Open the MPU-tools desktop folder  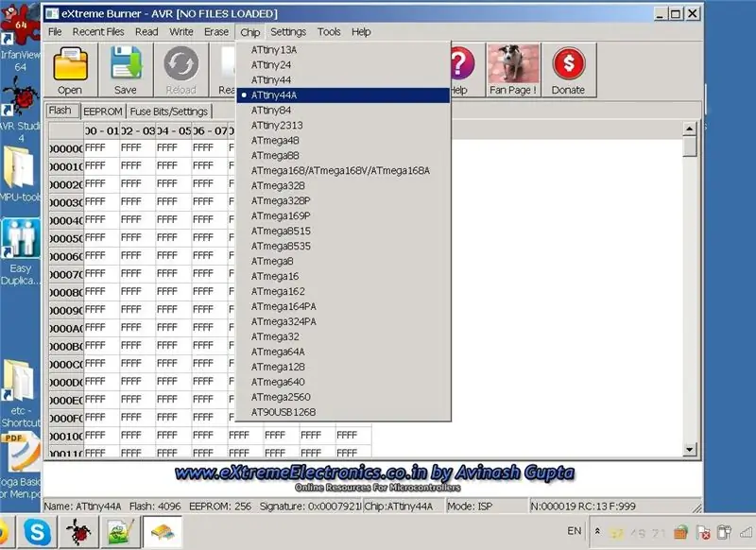(x=20, y=175)
